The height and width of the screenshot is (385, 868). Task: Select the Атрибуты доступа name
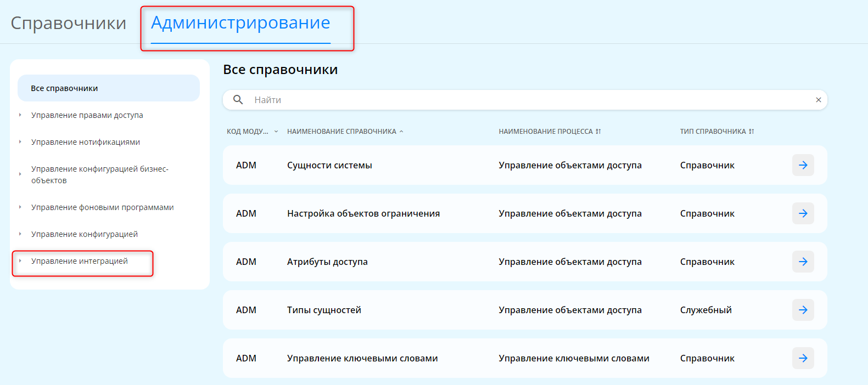tap(327, 262)
